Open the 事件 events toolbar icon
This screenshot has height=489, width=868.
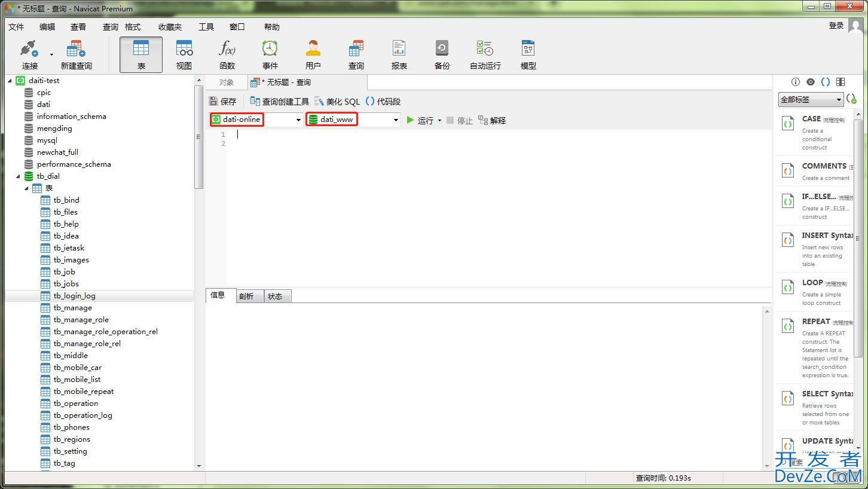tap(270, 54)
